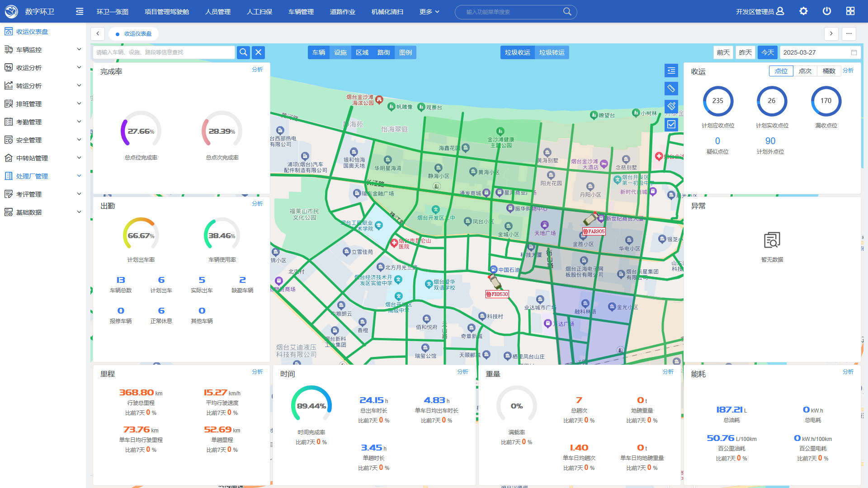The width and height of the screenshot is (868, 488).
Task: Open 车辆管理 in top navigation
Action: [x=301, y=12]
